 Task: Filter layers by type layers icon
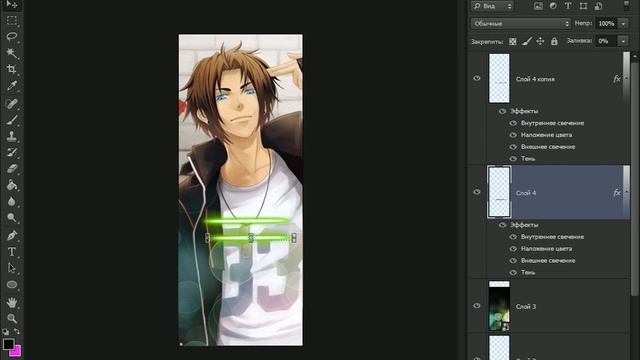pos(568,6)
